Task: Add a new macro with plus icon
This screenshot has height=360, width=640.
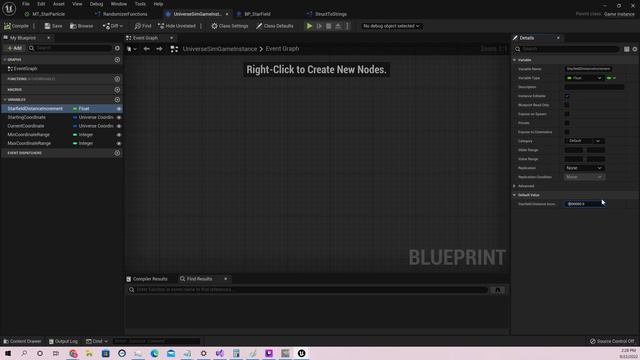Action: coord(117,89)
